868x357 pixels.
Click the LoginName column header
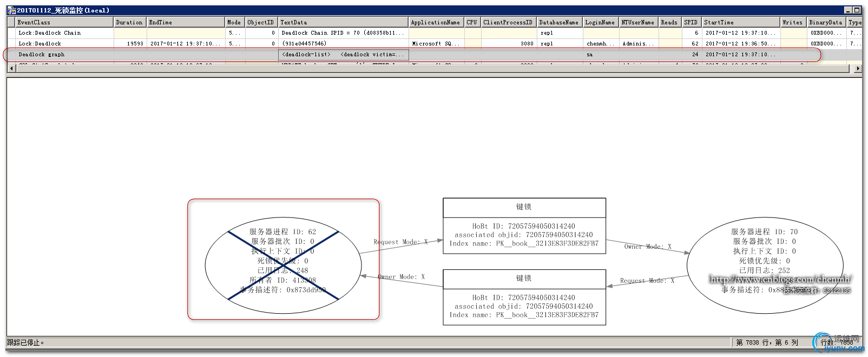point(601,22)
